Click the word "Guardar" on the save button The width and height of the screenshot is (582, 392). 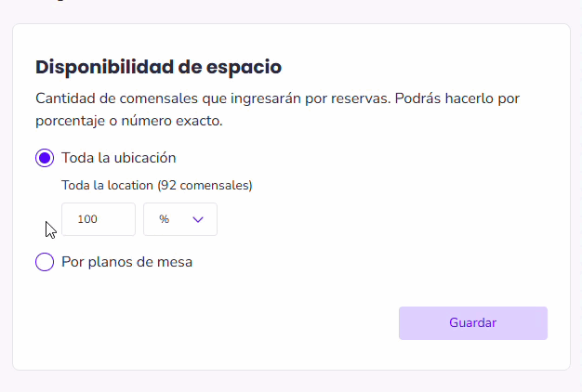click(472, 323)
